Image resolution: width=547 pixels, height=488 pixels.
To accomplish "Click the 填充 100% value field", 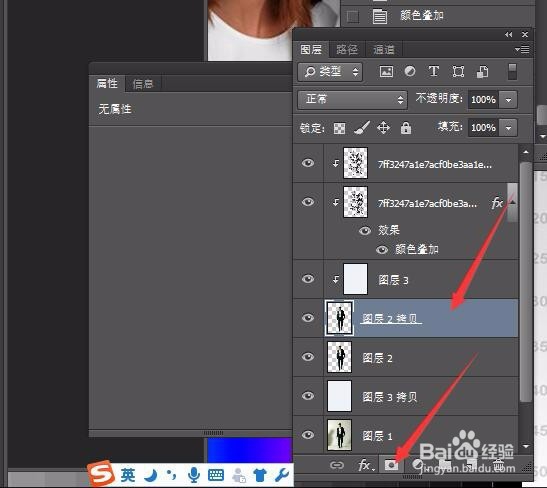I will point(484,128).
